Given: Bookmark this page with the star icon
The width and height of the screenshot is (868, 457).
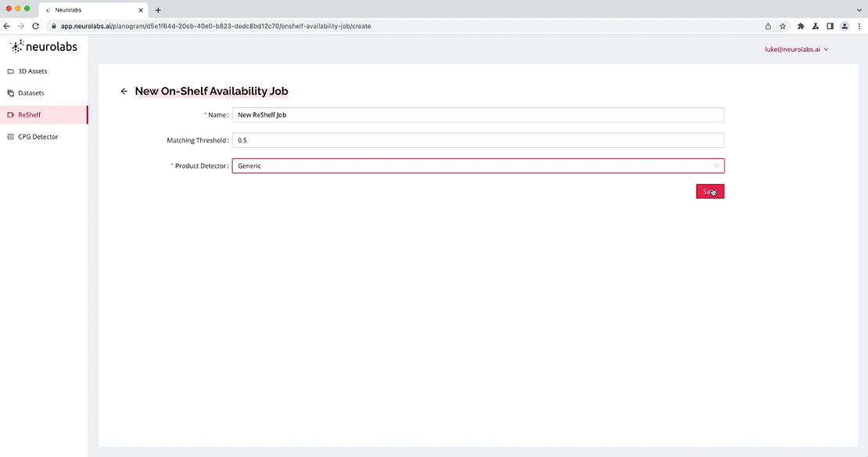Looking at the screenshot, I should pyautogui.click(x=783, y=26).
